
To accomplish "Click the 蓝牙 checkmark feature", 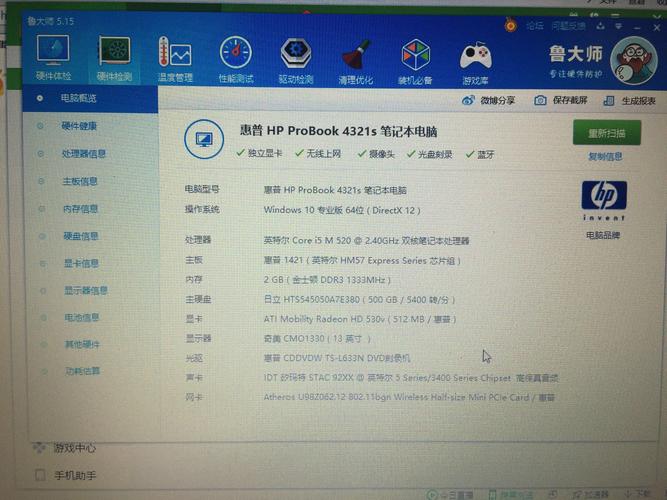I will click(480, 154).
